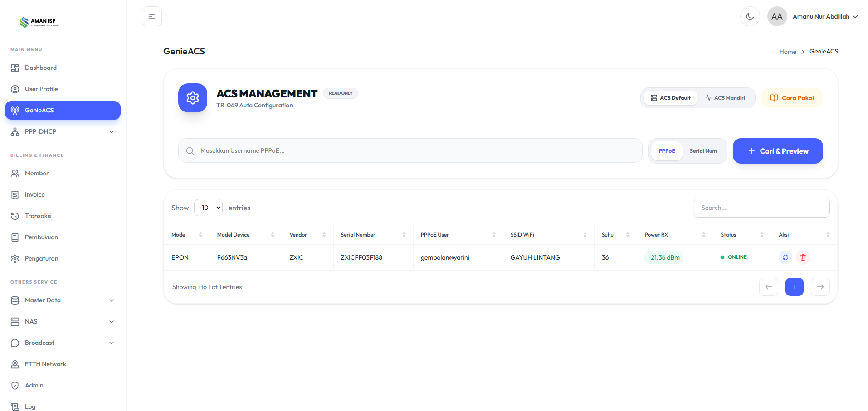Image resolution: width=868 pixels, height=411 pixels.
Task: Select GenieACS sidebar item
Action: coord(63,111)
